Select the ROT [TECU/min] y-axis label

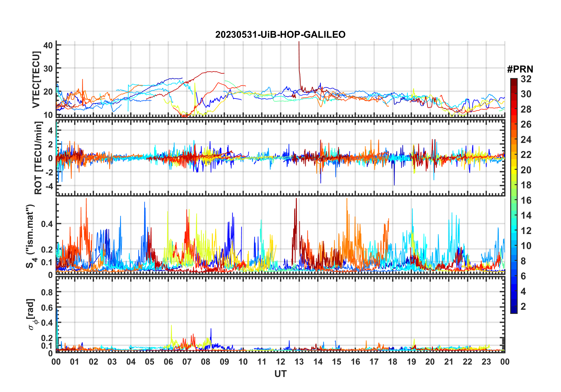38,158
